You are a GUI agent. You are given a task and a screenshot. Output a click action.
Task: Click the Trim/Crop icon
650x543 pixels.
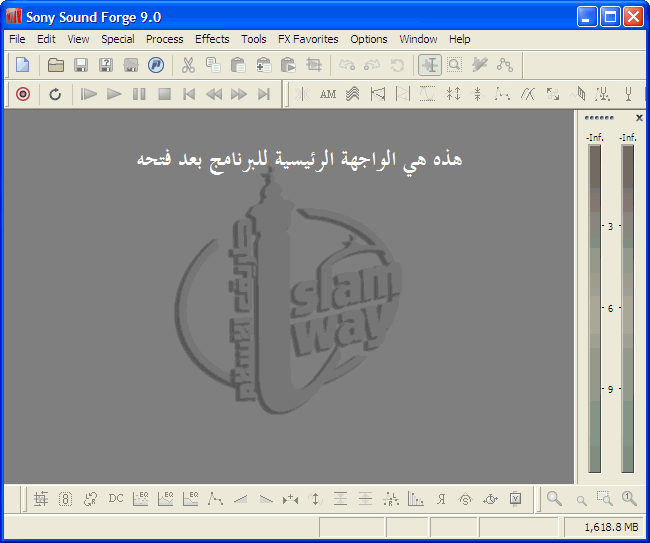(x=314, y=65)
